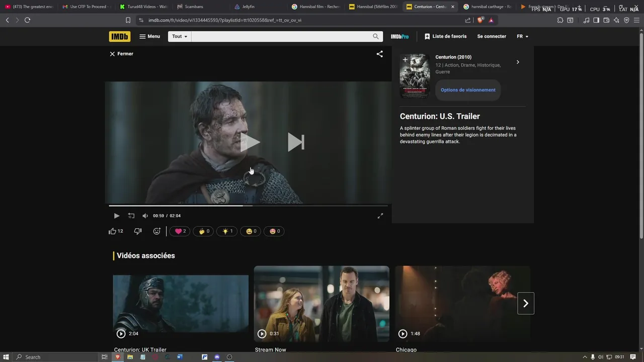React with the star sparkle emoji
644x362 pixels.
pos(227,231)
